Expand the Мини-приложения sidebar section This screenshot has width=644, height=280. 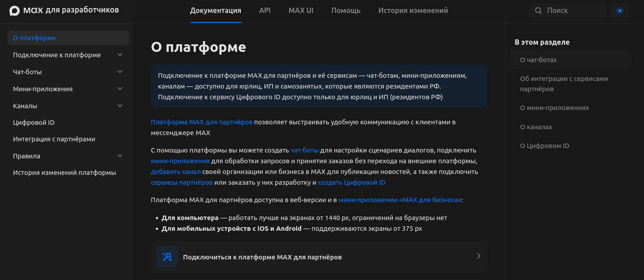click(120, 89)
